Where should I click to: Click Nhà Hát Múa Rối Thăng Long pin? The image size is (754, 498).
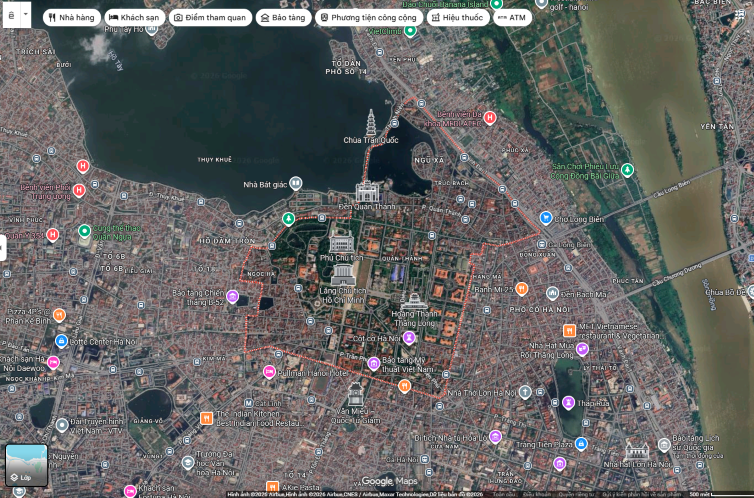pyautogui.click(x=582, y=349)
